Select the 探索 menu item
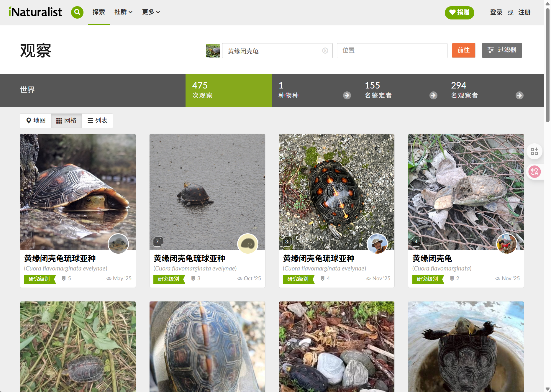 click(x=99, y=12)
